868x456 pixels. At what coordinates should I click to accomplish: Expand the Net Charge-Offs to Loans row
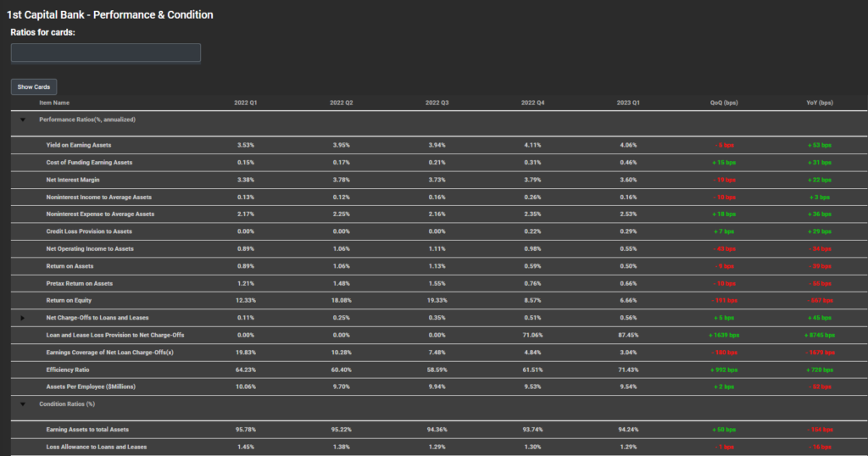[23, 318]
